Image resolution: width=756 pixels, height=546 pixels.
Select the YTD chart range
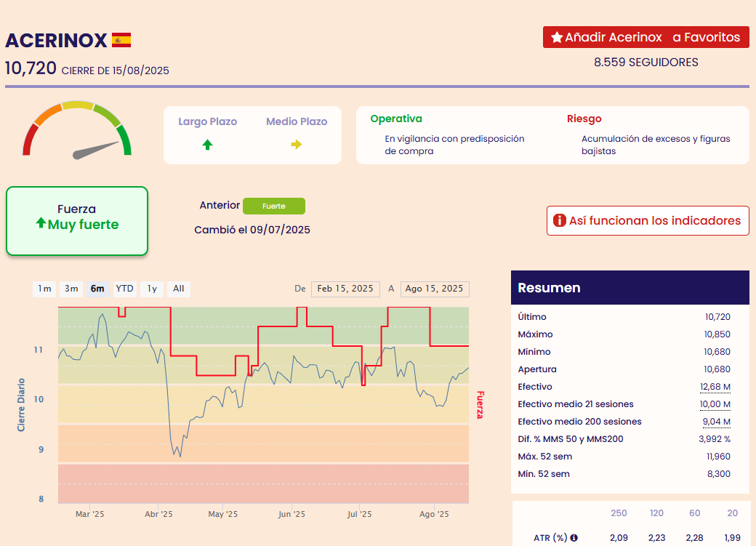coord(125,289)
